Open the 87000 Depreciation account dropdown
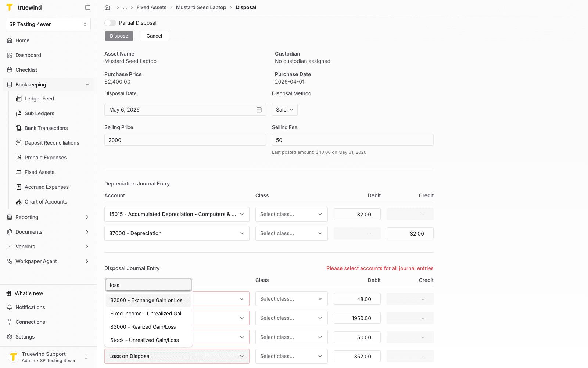588x368 pixels. click(x=177, y=233)
